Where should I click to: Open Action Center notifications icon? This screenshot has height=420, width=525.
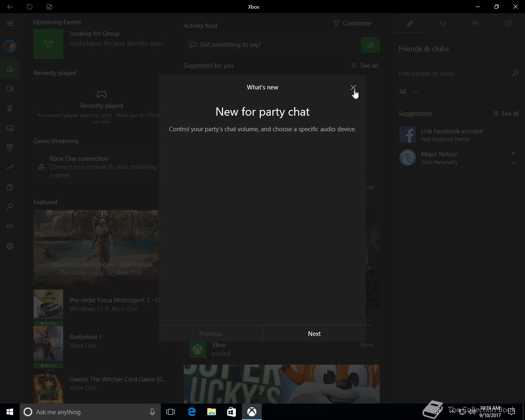[x=511, y=412]
